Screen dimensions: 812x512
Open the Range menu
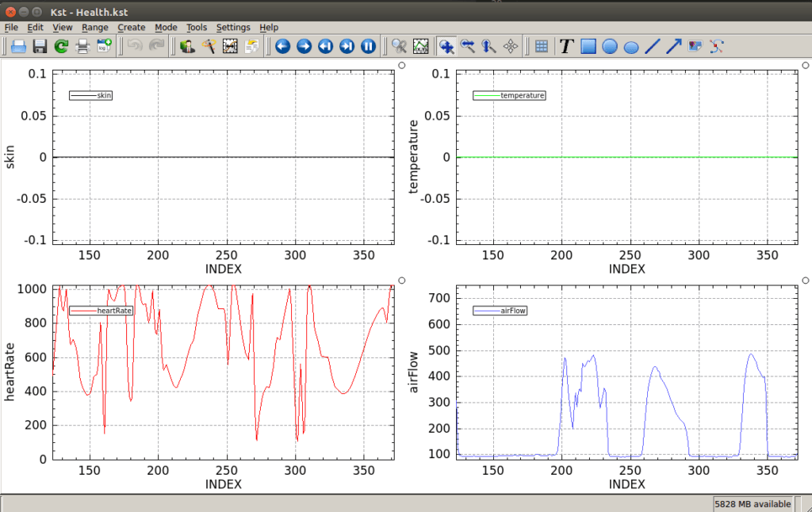(95, 27)
